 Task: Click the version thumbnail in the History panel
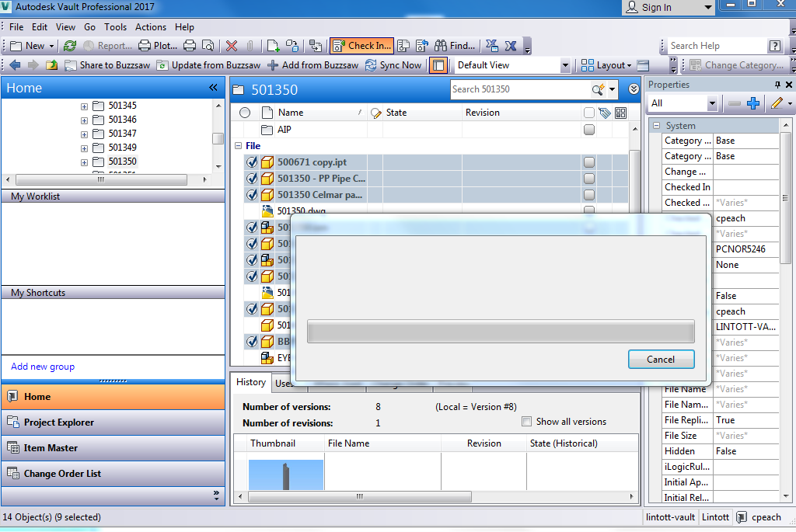tap(286, 472)
